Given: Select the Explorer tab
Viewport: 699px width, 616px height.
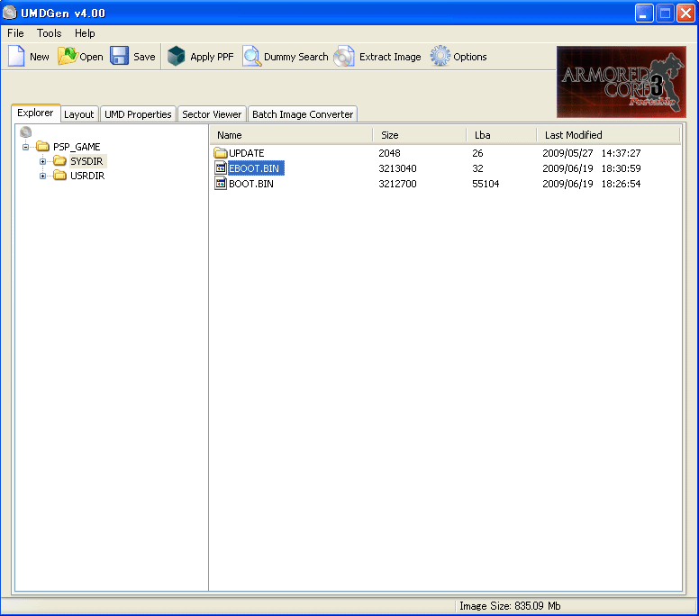Looking at the screenshot, I should (x=35, y=113).
